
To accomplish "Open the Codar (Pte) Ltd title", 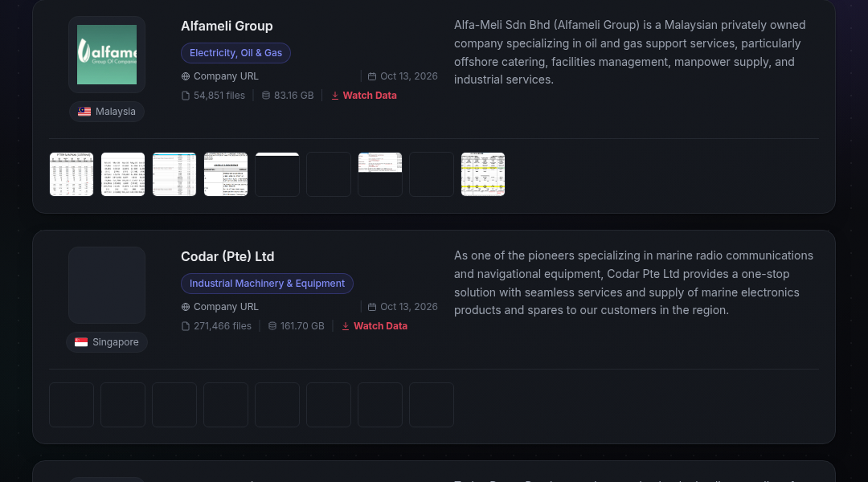I will (227, 257).
